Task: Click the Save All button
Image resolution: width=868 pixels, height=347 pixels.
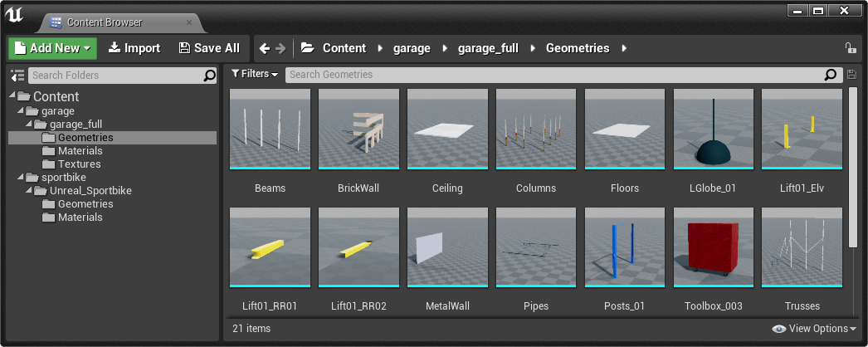Action: 209,48
